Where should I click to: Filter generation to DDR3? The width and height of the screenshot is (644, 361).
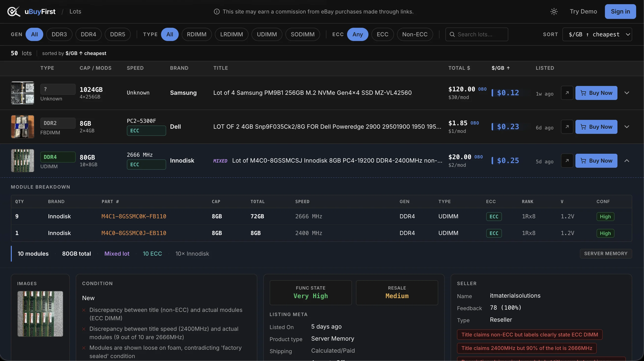tap(59, 34)
